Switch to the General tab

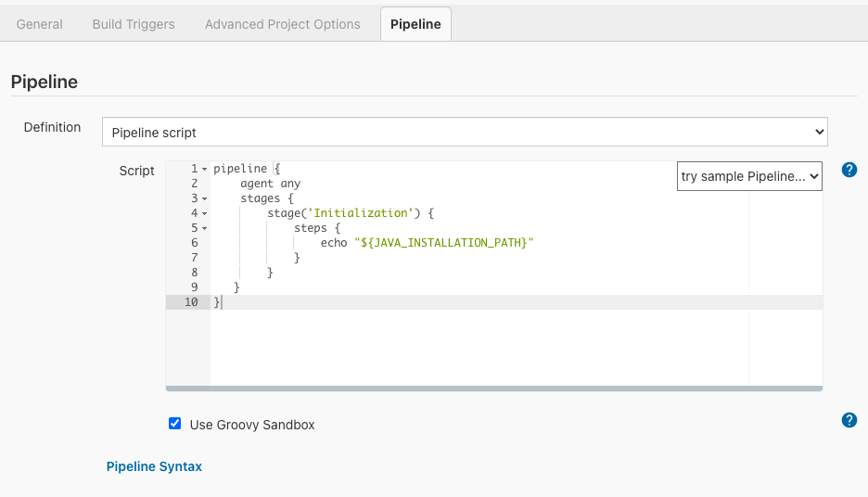40,24
